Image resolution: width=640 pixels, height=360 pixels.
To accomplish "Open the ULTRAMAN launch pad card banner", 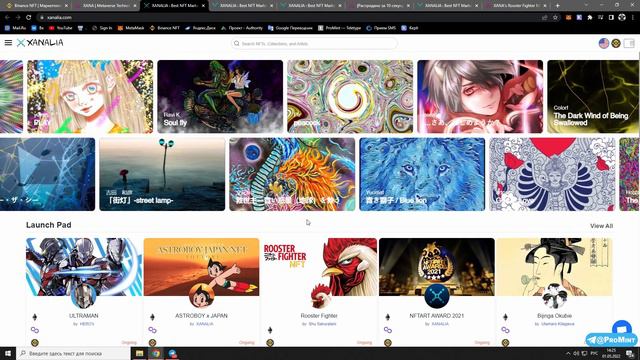I will click(84, 267).
